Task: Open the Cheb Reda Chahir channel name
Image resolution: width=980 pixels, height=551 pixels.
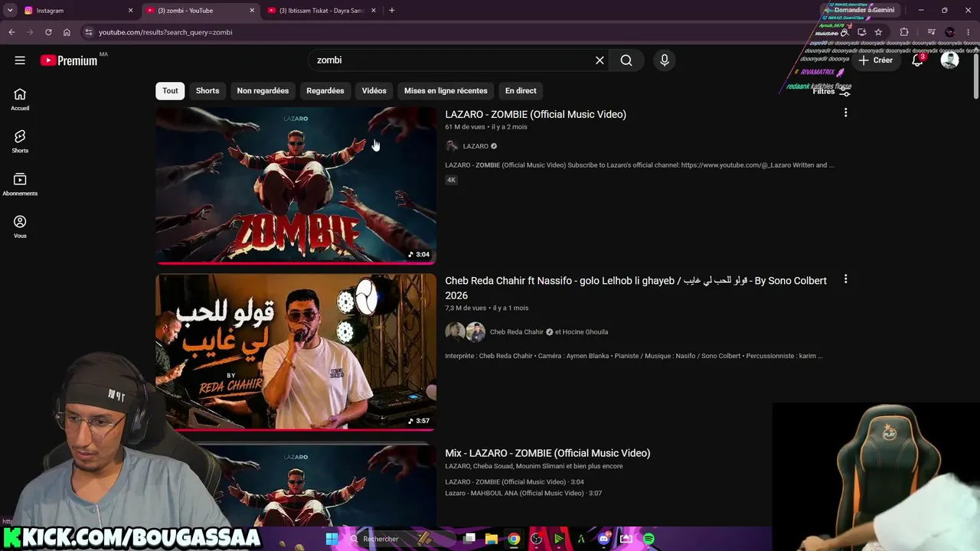Action: pyautogui.click(x=517, y=332)
